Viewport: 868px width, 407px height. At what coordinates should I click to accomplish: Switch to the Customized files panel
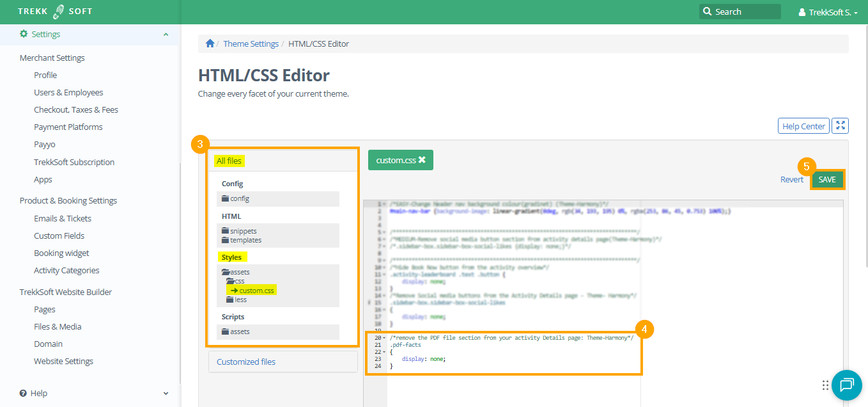click(246, 362)
